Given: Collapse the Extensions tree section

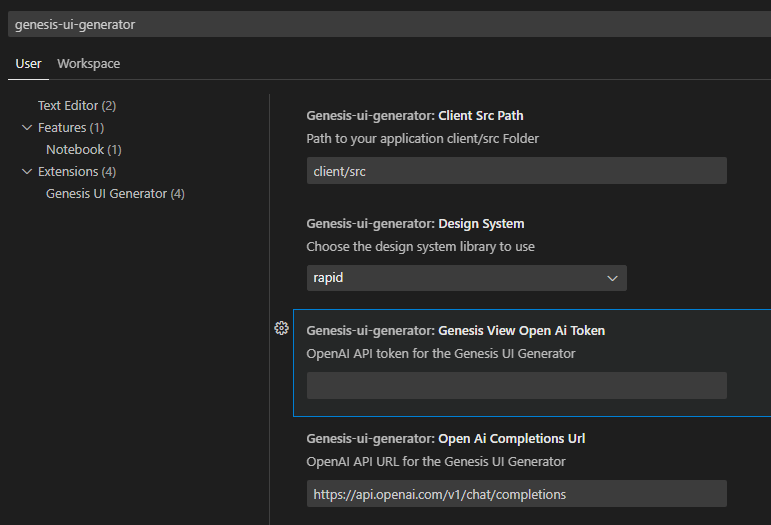Looking at the screenshot, I should pyautogui.click(x=27, y=172).
